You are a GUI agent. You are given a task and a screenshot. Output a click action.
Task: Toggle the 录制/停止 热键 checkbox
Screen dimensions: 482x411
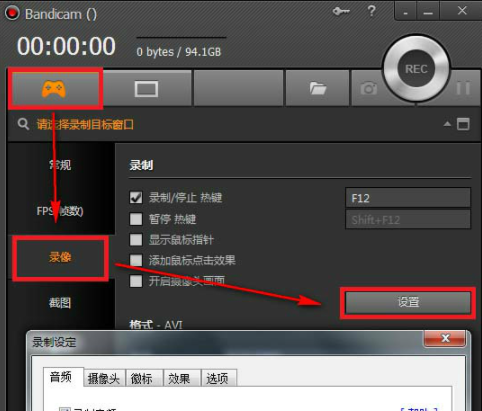136,197
